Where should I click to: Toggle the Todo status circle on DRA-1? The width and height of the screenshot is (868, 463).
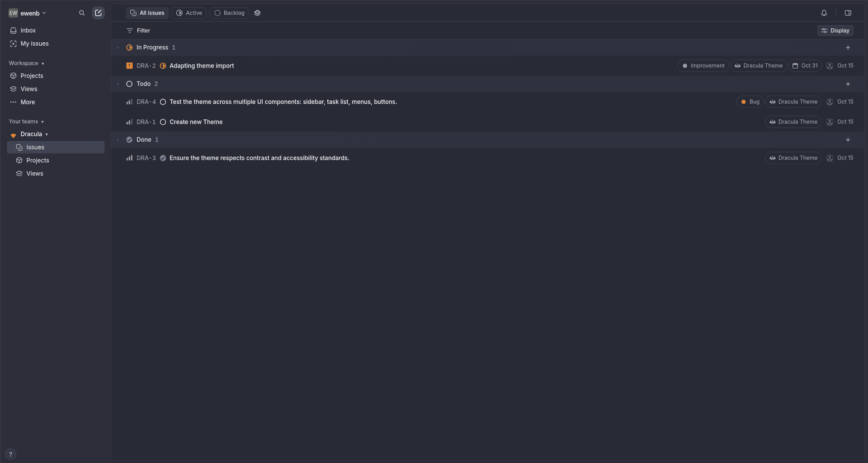pos(163,122)
